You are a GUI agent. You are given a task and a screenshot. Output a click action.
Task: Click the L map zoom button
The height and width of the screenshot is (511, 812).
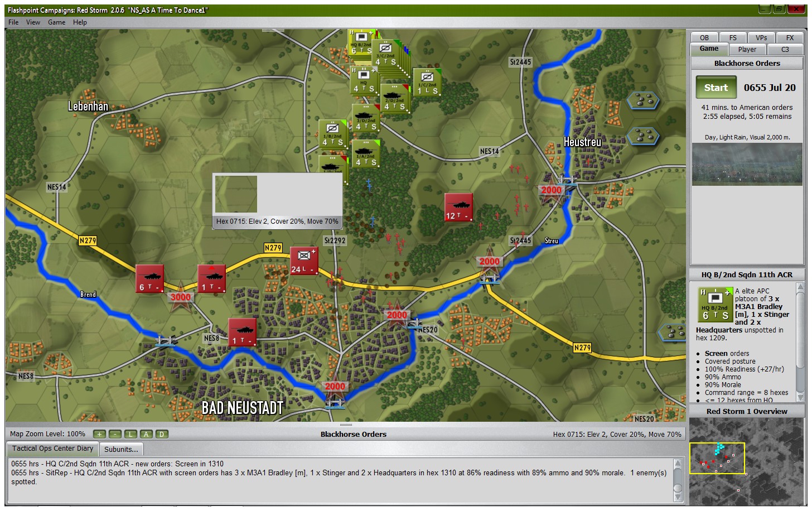130,434
